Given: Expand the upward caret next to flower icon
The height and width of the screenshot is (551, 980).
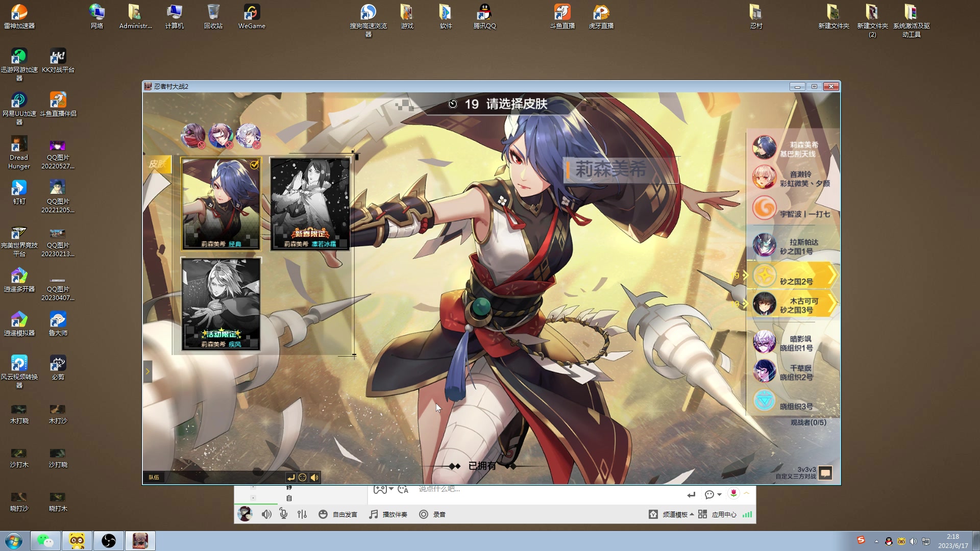Looking at the screenshot, I should click(x=747, y=493).
